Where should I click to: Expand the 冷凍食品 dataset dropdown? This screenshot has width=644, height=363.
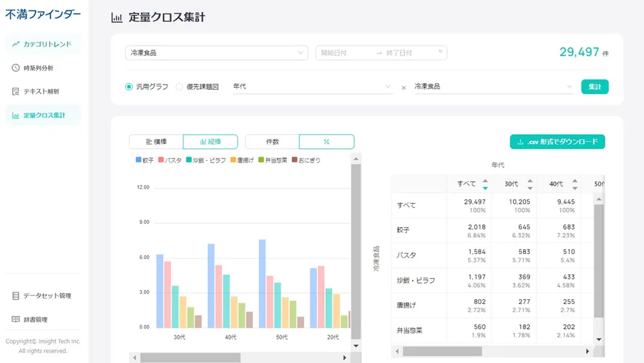click(216, 53)
